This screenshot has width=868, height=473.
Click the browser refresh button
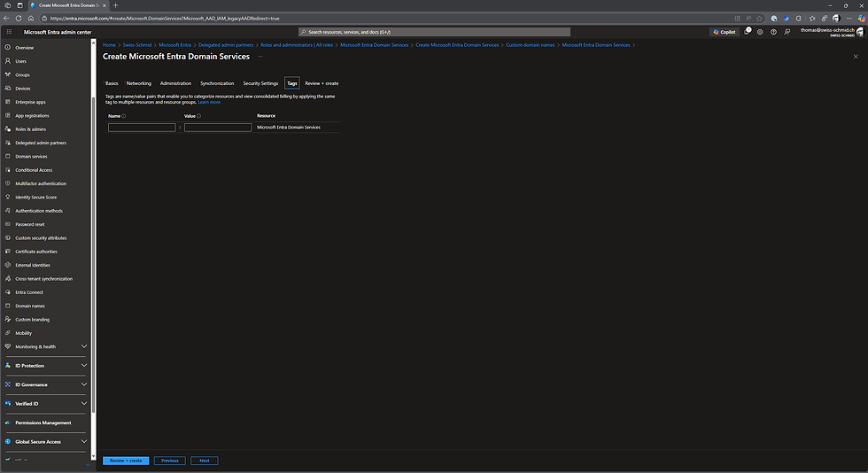pyautogui.click(x=19, y=19)
